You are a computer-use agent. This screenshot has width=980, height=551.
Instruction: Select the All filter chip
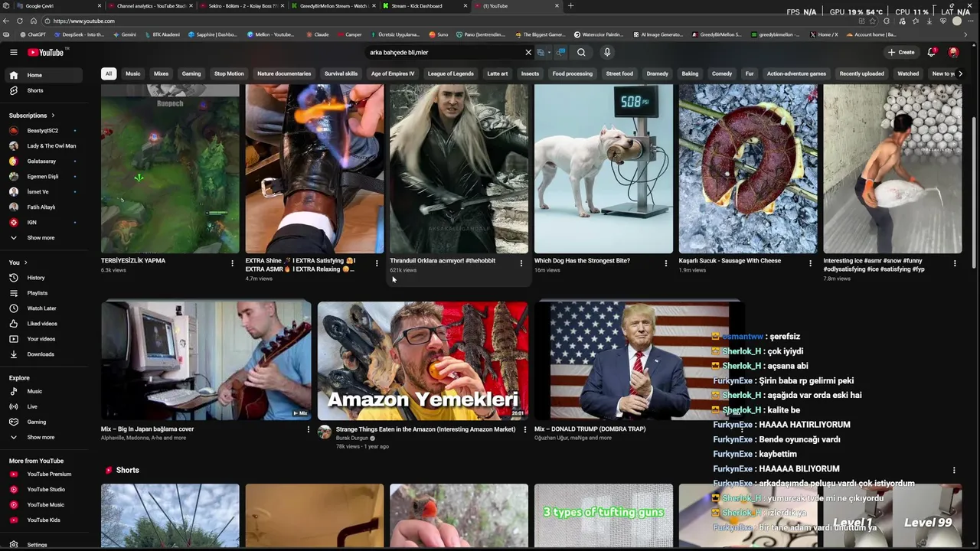pyautogui.click(x=109, y=73)
